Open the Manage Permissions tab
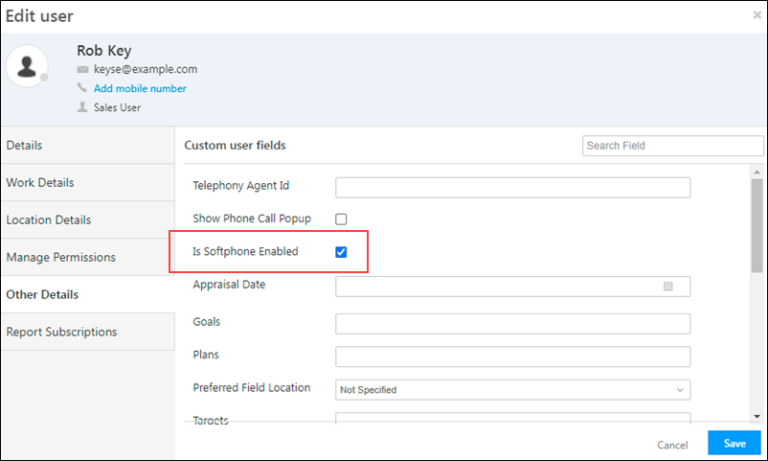768x461 pixels. click(87, 257)
